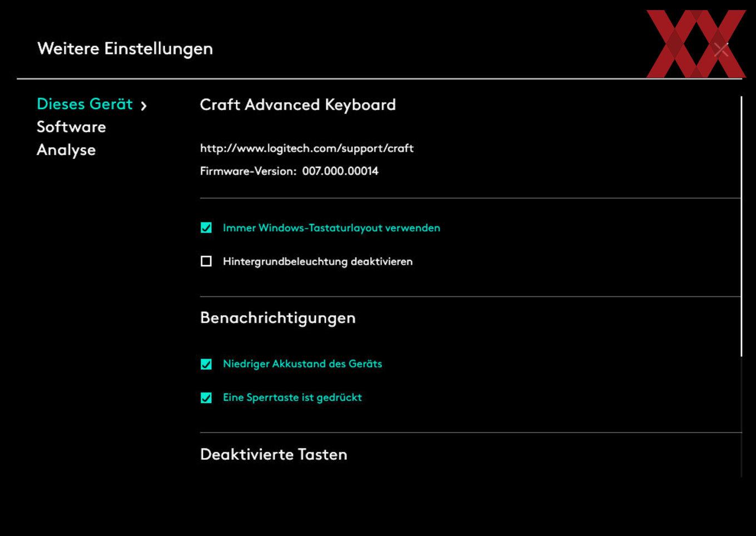Image resolution: width=756 pixels, height=536 pixels.
Task: Open the logitech.com/support/craft link
Action: point(307,148)
